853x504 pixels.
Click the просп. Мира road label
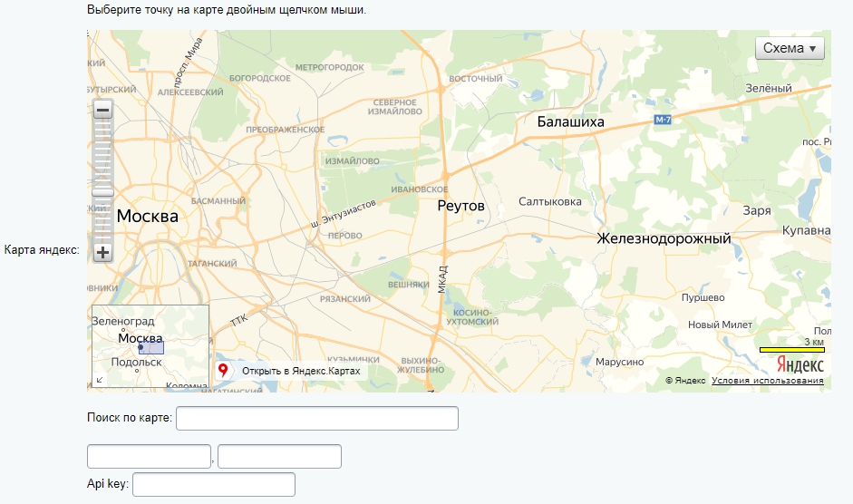pos(188,62)
